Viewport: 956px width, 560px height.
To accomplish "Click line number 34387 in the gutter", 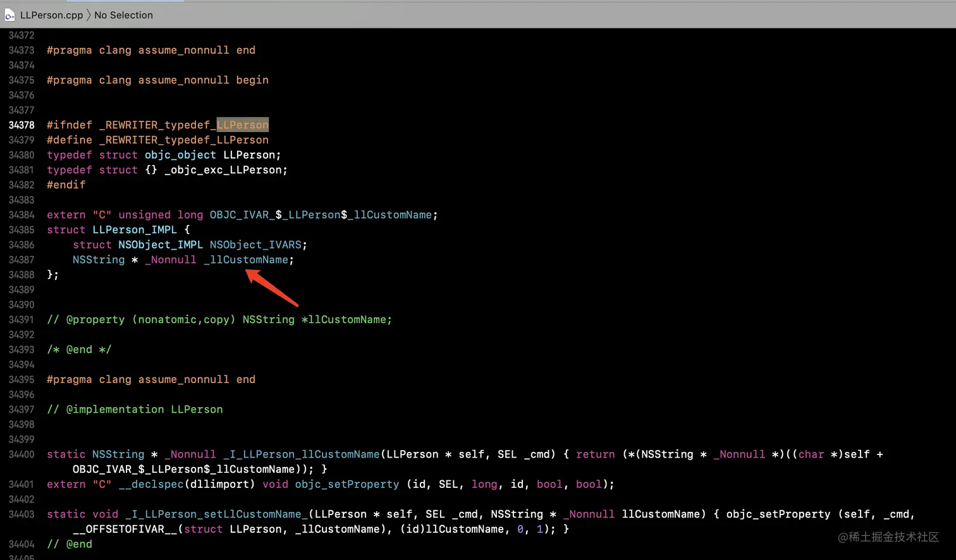I will [21, 260].
